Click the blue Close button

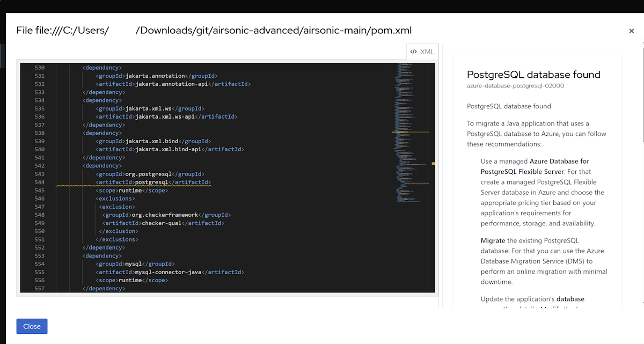pyautogui.click(x=32, y=326)
